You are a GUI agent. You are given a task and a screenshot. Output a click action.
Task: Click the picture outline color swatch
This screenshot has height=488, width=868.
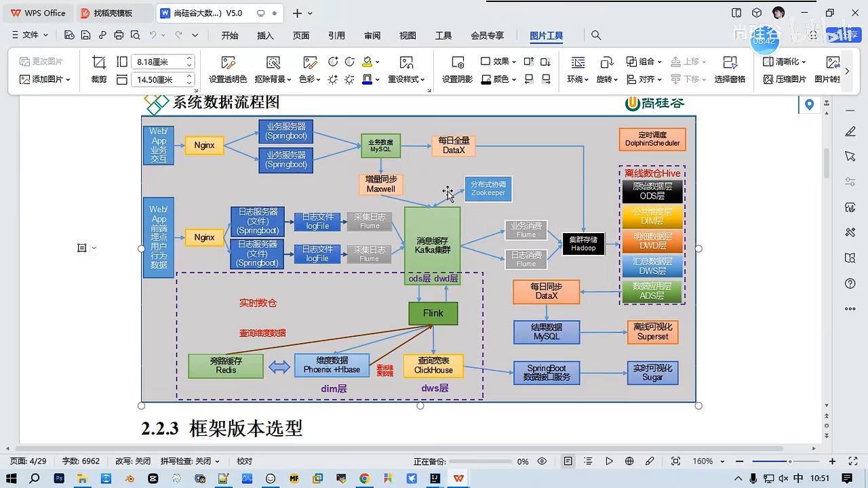tap(367, 79)
